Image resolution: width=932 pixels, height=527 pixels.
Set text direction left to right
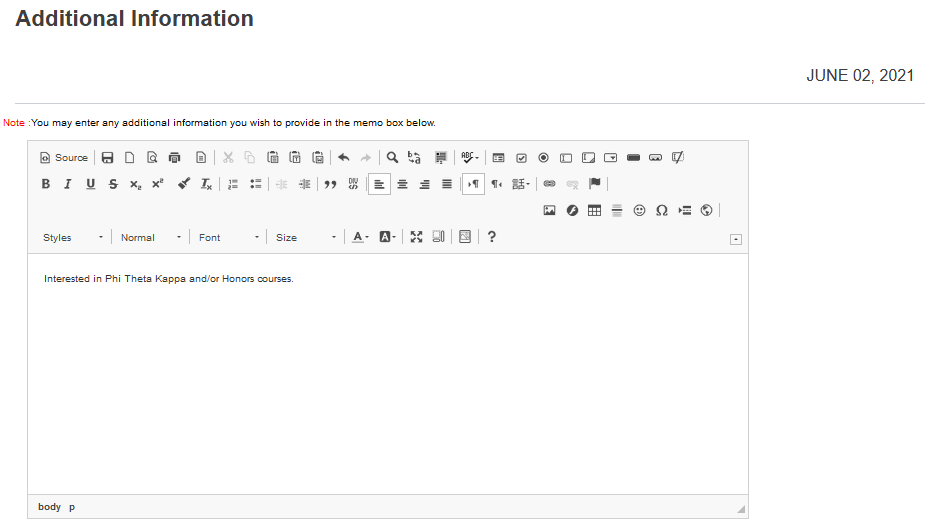473,184
